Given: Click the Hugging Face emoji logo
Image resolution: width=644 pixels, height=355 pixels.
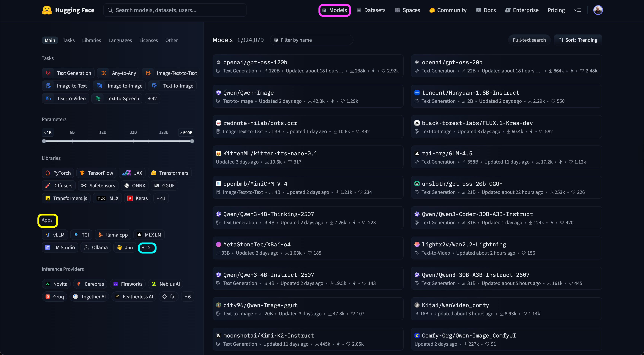Looking at the screenshot, I should point(47,10).
